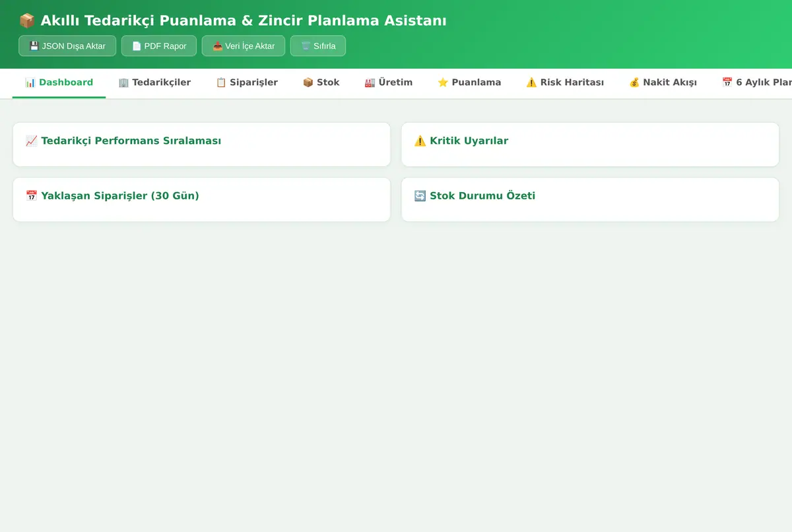Click the package icon in app title
Screen dimensions: 792x532
pos(27,21)
